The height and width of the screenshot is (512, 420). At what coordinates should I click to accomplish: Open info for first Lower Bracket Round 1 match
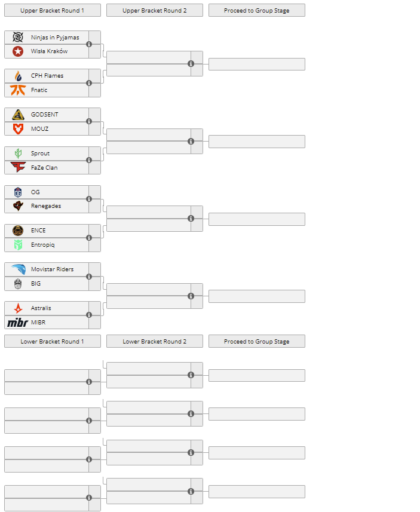pyautogui.click(x=89, y=382)
